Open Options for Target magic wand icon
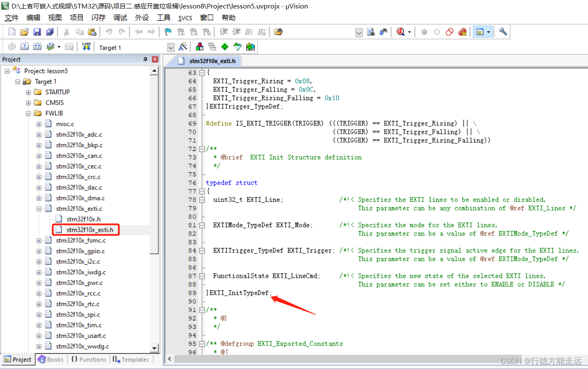Screen dimensions: 588x369 (x=183, y=47)
